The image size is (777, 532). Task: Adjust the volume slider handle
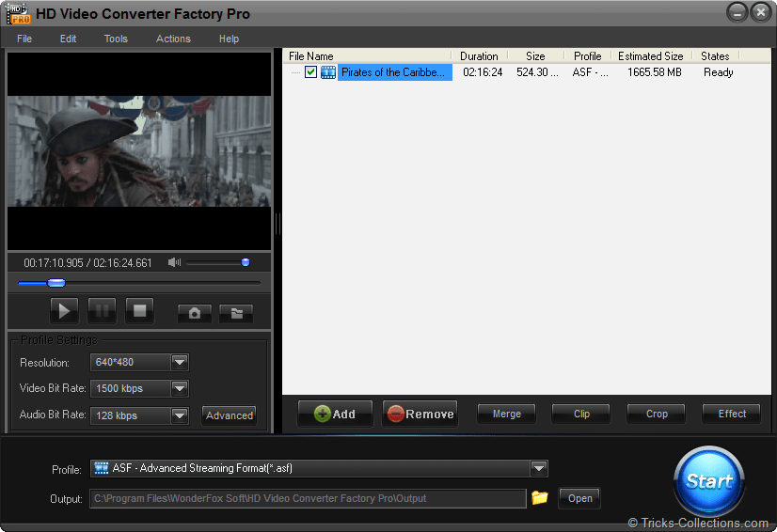pos(246,262)
